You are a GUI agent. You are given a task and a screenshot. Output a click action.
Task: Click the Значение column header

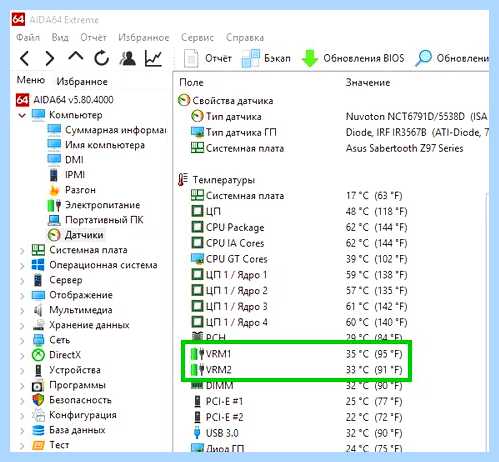(368, 83)
